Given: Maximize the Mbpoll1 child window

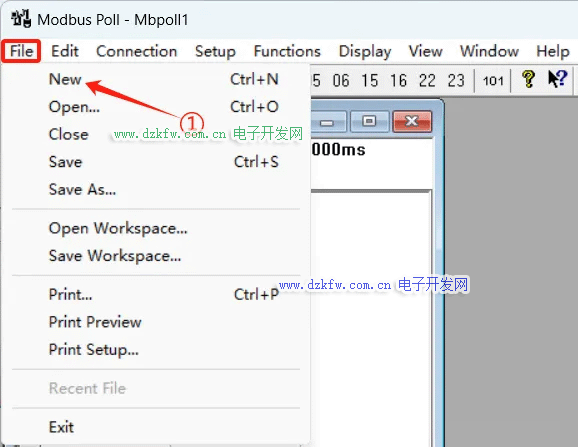Looking at the screenshot, I should [x=369, y=121].
